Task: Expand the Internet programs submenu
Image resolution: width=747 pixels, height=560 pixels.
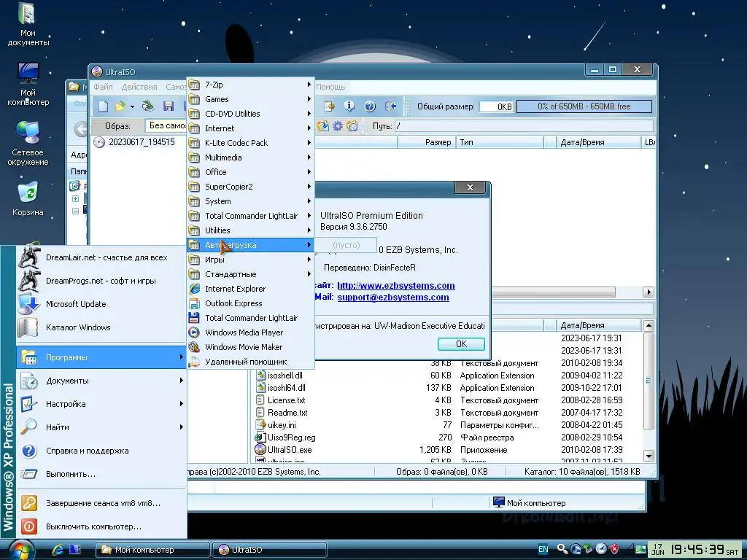Action: click(x=250, y=128)
